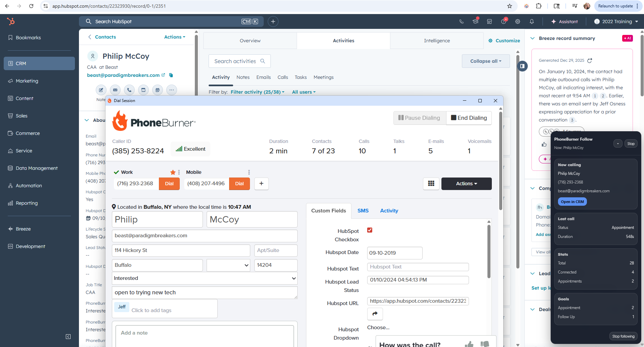Open Filter activity (25/38) dropdown
644x347 pixels.
tap(257, 92)
